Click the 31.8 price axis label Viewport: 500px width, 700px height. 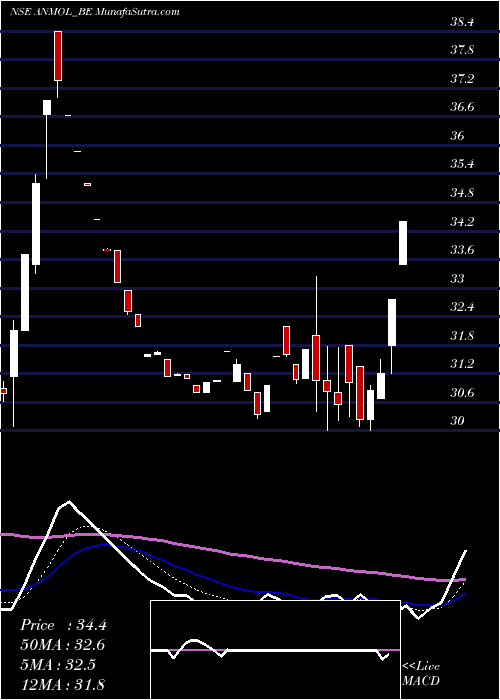tap(462, 336)
